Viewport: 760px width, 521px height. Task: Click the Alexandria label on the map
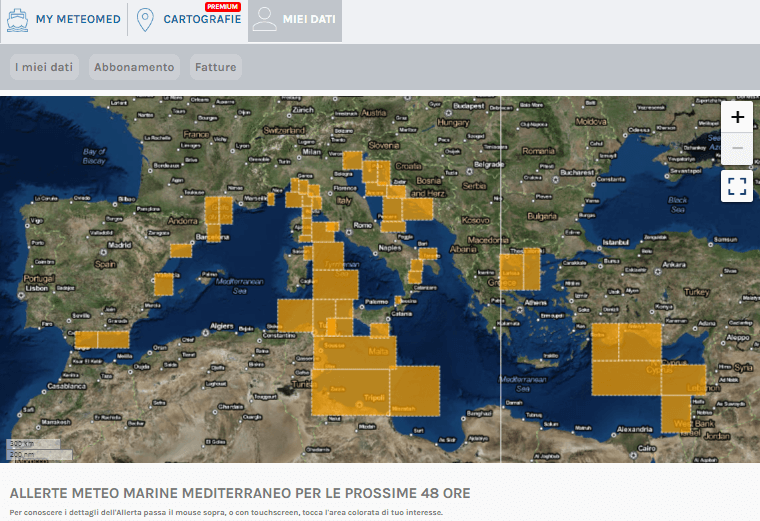pyautogui.click(x=634, y=429)
